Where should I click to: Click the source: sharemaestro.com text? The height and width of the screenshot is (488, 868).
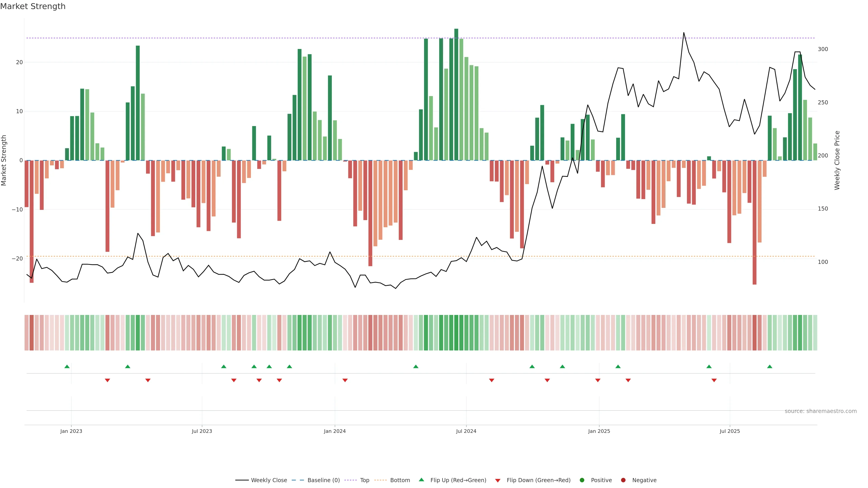click(821, 411)
